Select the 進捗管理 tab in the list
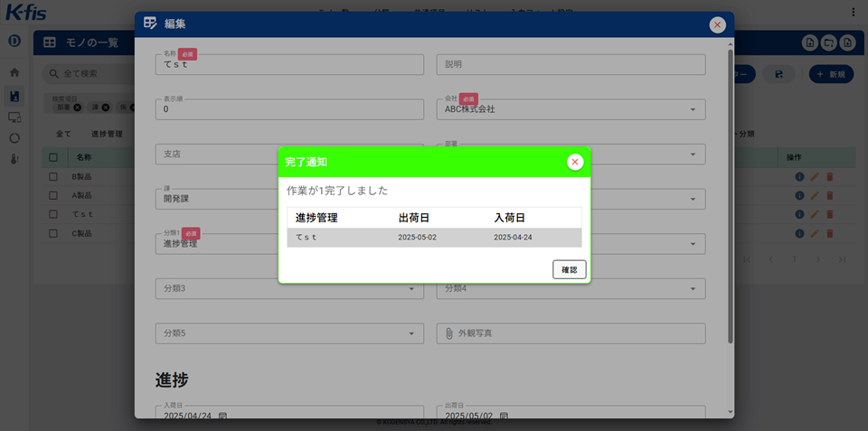 107,134
